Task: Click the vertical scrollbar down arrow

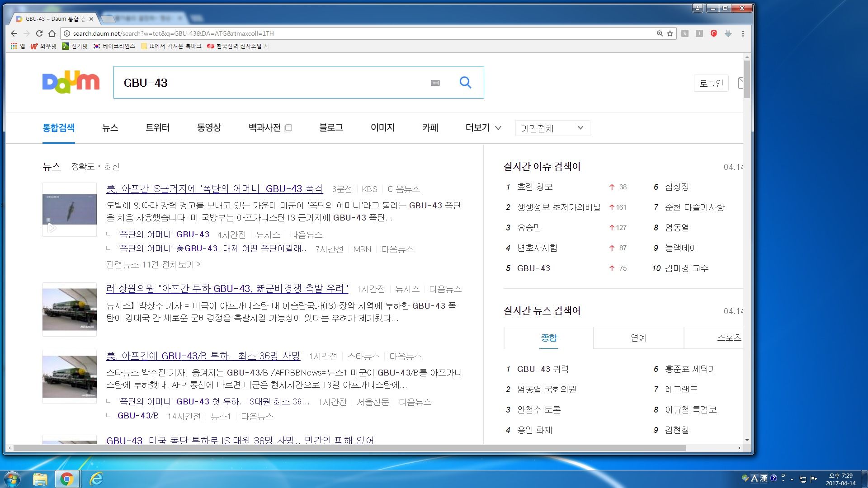Action: (x=747, y=440)
